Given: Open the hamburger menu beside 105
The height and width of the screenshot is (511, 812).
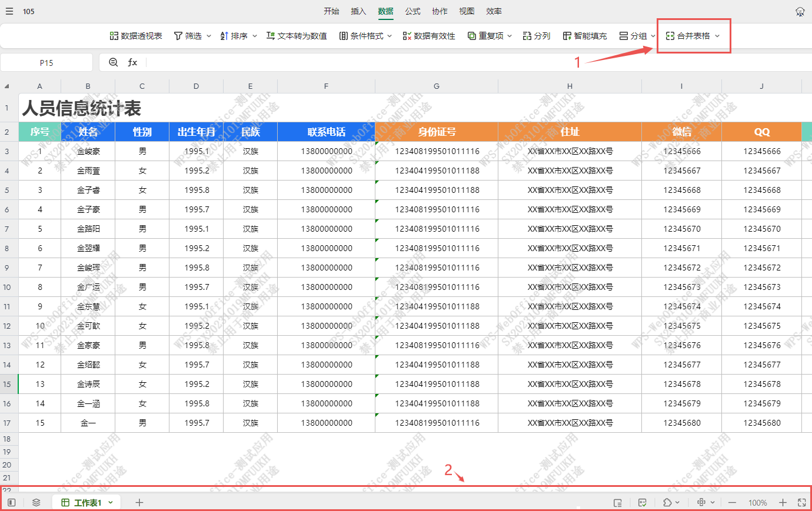Looking at the screenshot, I should pyautogui.click(x=9, y=11).
